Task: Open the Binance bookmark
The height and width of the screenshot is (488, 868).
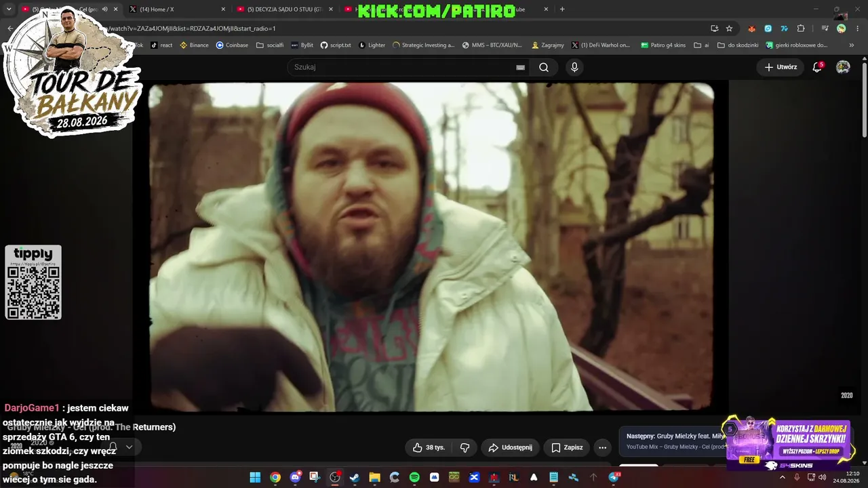Action: 194,45
